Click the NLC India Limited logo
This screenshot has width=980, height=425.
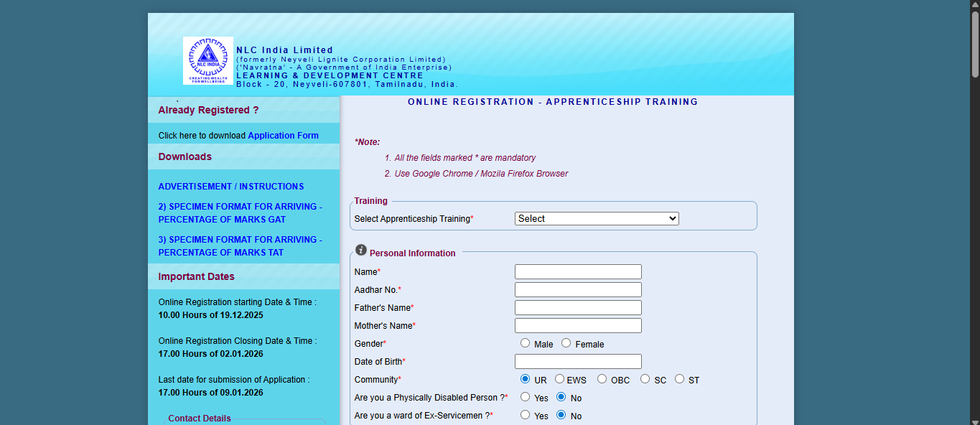tap(207, 60)
